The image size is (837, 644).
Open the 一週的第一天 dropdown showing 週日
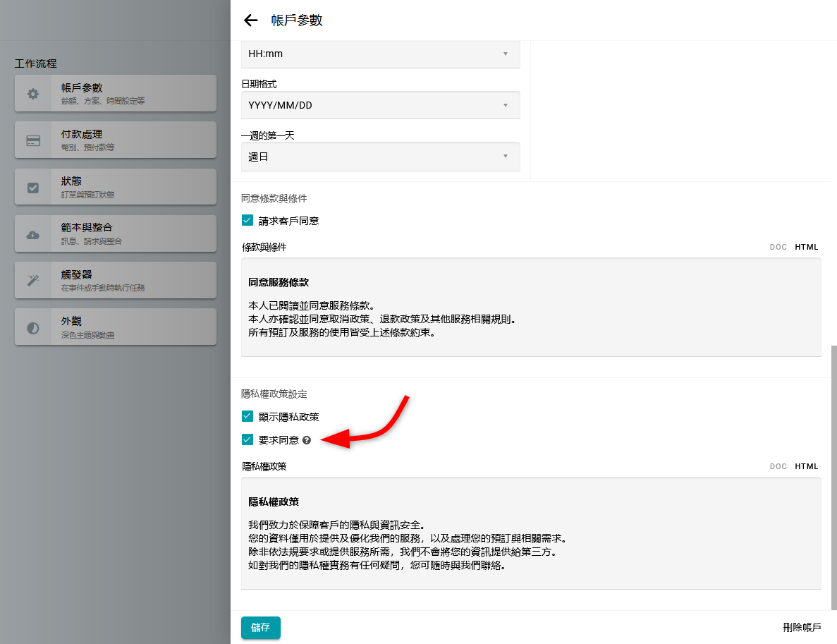(380, 157)
